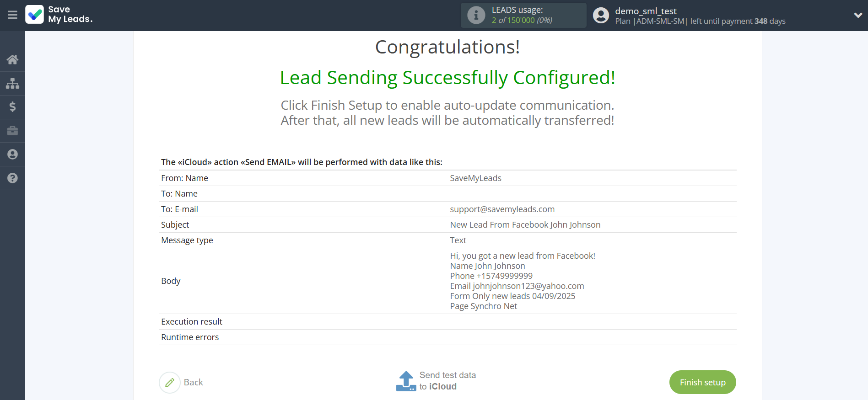Click the Subject row value text

coord(525,225)
